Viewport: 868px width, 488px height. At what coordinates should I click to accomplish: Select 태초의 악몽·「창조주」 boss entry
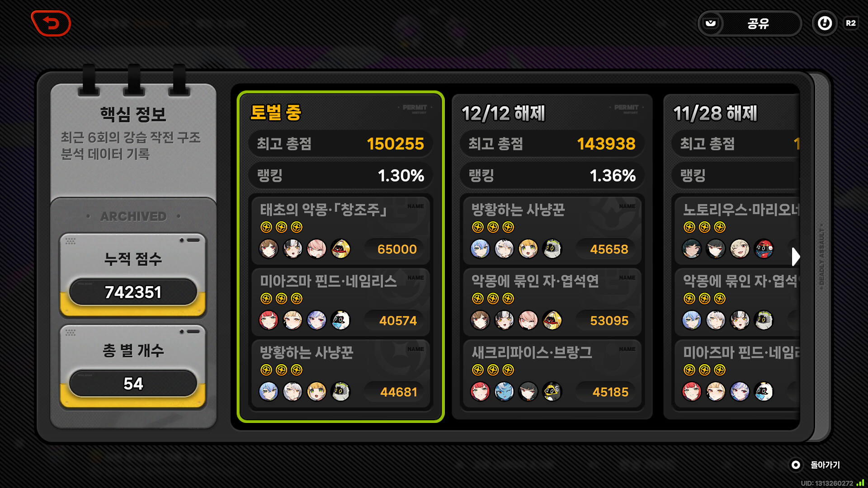click(x=340, y=230)
